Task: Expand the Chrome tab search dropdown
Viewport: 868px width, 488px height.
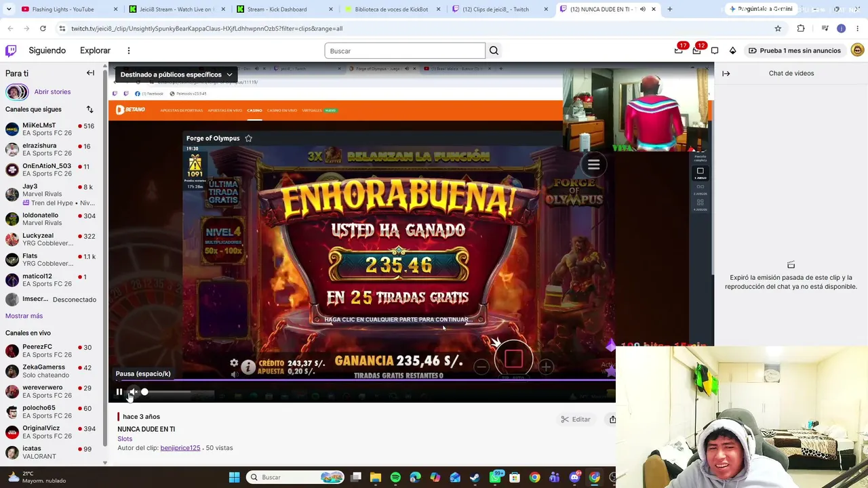Action: pyautogui.click(x=8, y=9)
